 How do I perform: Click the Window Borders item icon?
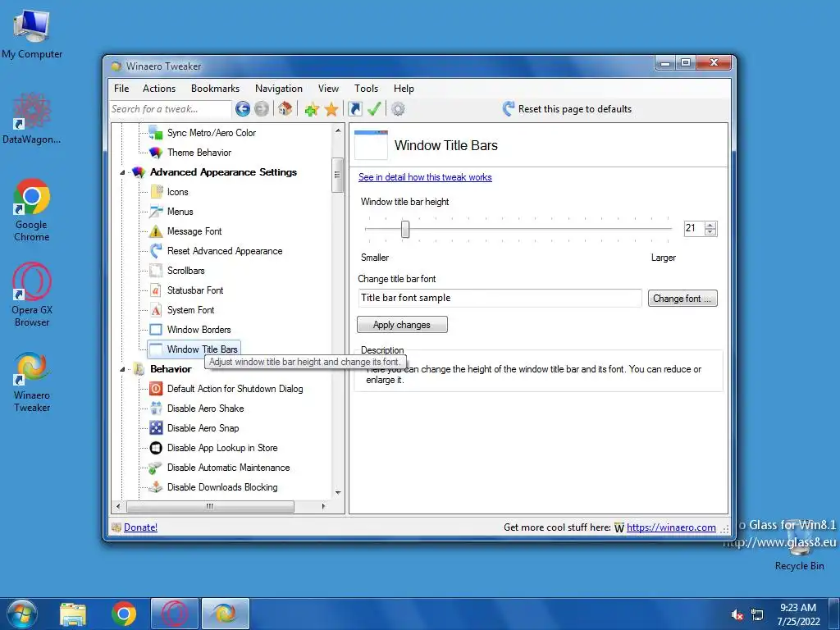pos(156,330)
